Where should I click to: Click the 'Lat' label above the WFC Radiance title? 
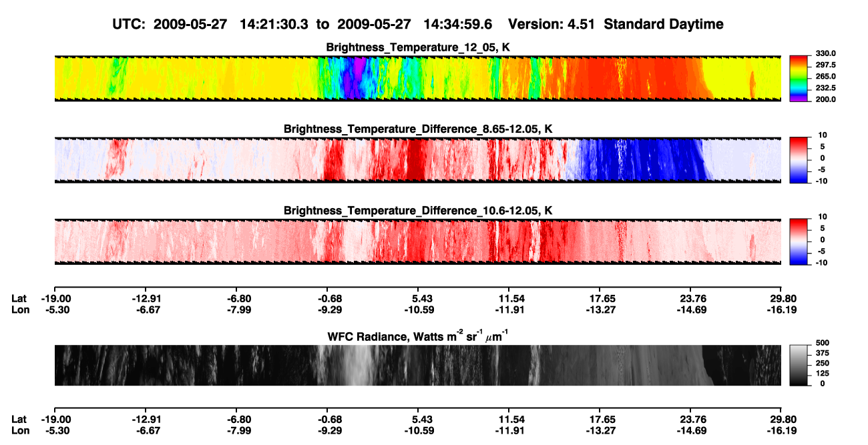[19, 298]
